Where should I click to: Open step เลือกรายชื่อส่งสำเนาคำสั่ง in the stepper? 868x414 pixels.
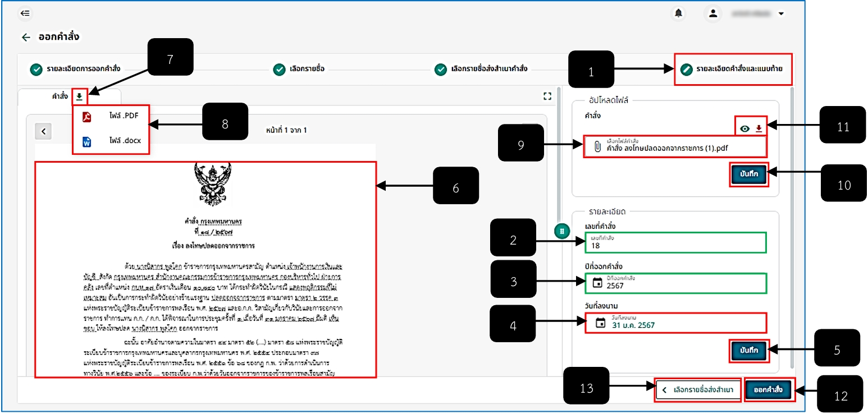[x=481, y=70]
